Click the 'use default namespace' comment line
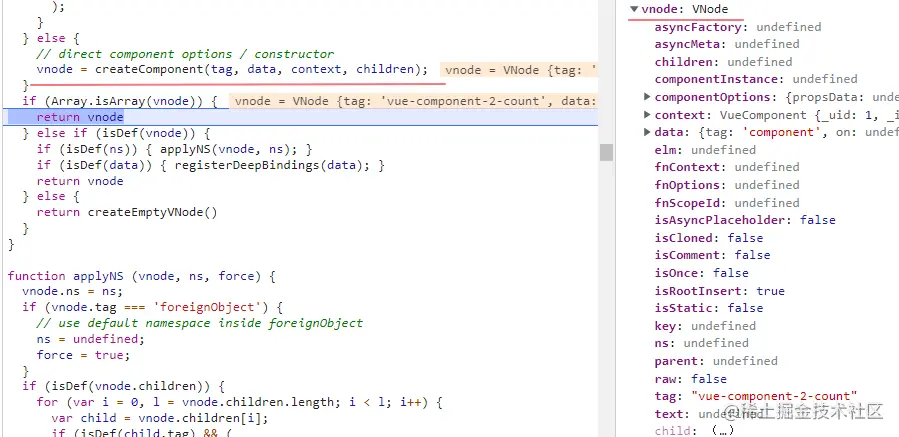 [200, 323]
